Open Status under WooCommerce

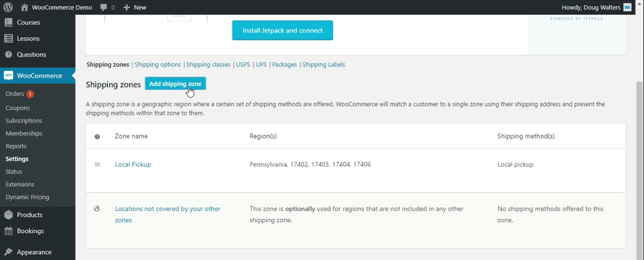pyautogui.click(x=14, y=171)
